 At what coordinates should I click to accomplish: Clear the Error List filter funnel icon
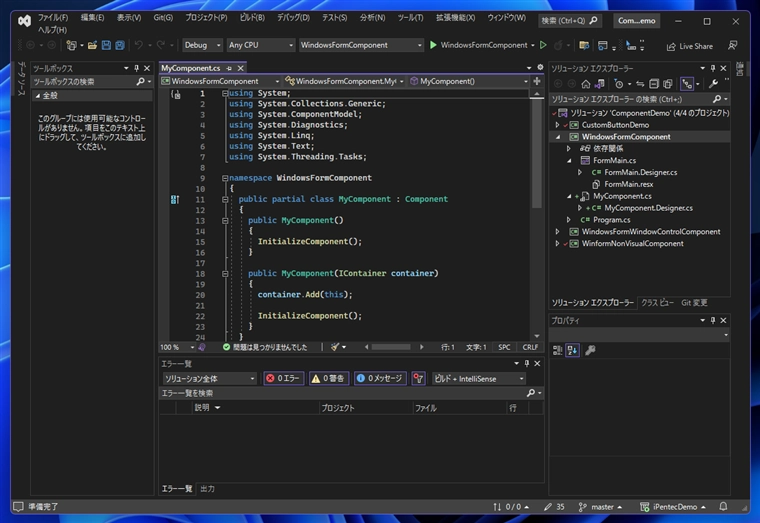click(x=418, y=379)
